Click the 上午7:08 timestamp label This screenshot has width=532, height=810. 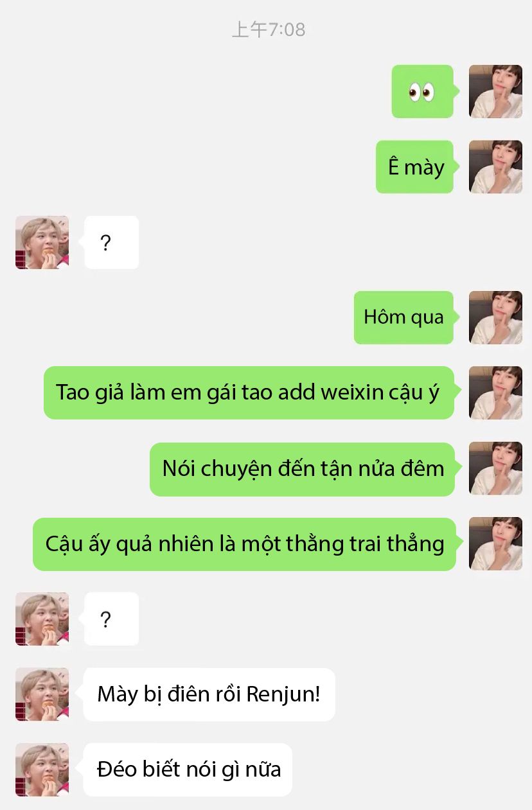tap(268, 30)
